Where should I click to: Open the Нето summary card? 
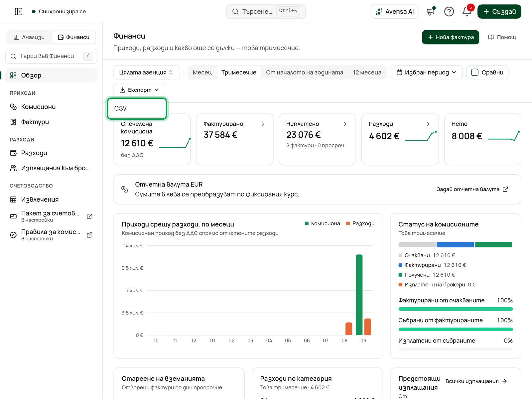click(482, 139)
